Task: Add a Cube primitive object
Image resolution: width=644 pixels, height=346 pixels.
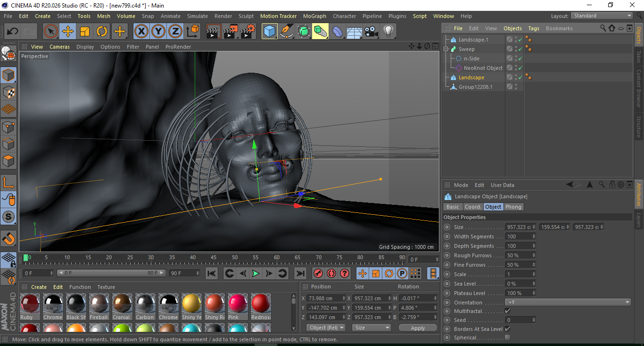Action: (x=269, y=32)
